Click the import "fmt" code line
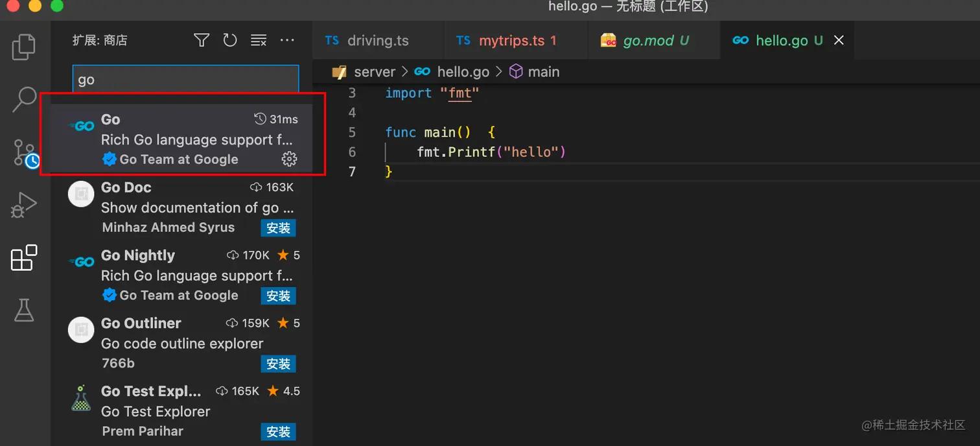Screen dimensions: 980x446 (432, 93)
